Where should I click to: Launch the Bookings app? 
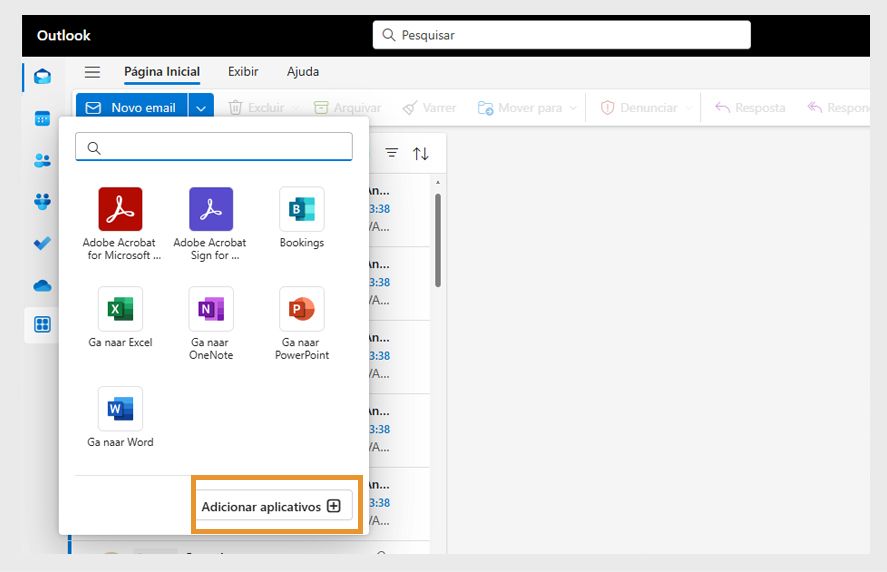[302, 218]
